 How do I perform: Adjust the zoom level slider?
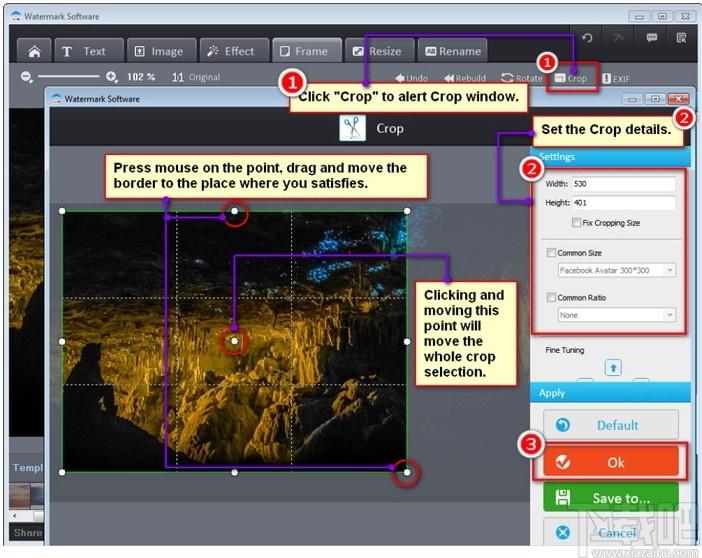(68, 77)
